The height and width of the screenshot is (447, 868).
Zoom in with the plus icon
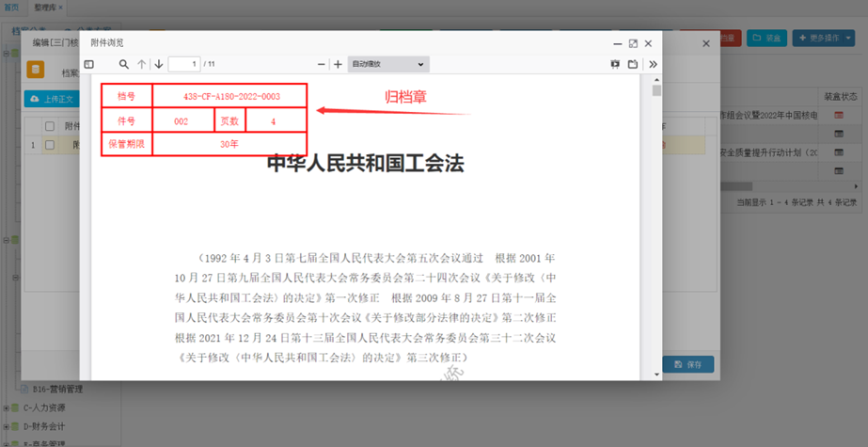pos(338,64)
